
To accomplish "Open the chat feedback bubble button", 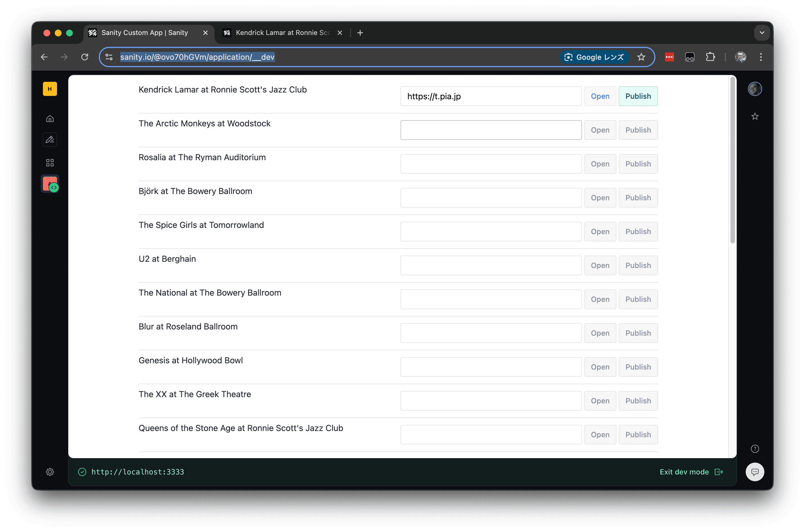I will click(x=754, y=472).
